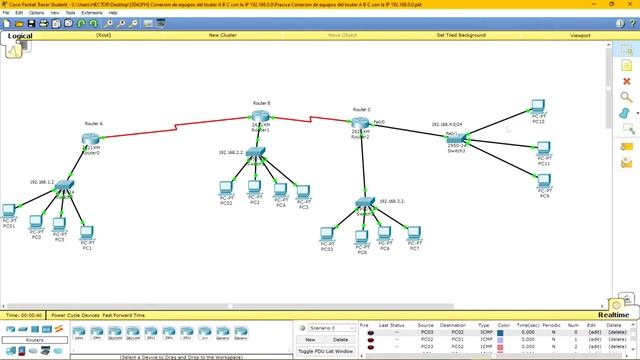640x360 pixels.
Task: Open the Extensions menu
Action: click(x=92, y=13)
